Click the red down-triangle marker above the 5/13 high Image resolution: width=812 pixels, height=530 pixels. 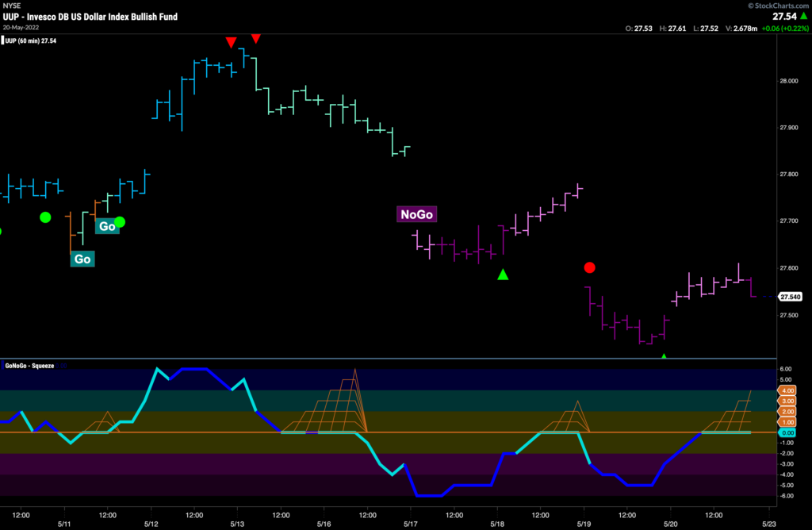point(256,38)
